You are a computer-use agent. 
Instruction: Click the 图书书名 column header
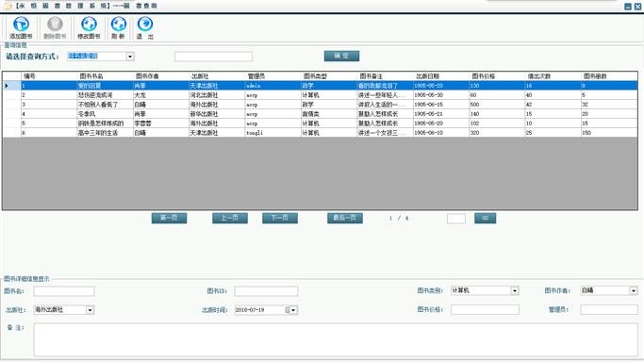coord(105,76)
